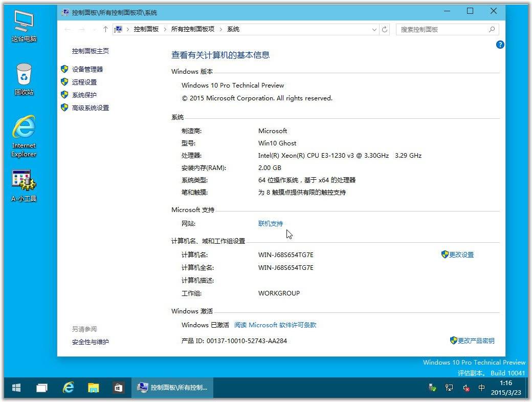Click the blue help question mark icon
532x402 pixels.
tap(500, 45)
